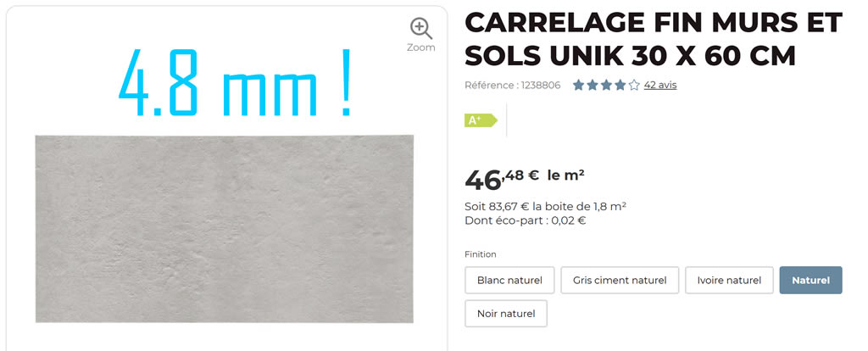Image resolution: width=868 pixels, height=351 pixels.
Task: Choose the Gris ciment naturel finish
Action: click(x=620, y=280)
